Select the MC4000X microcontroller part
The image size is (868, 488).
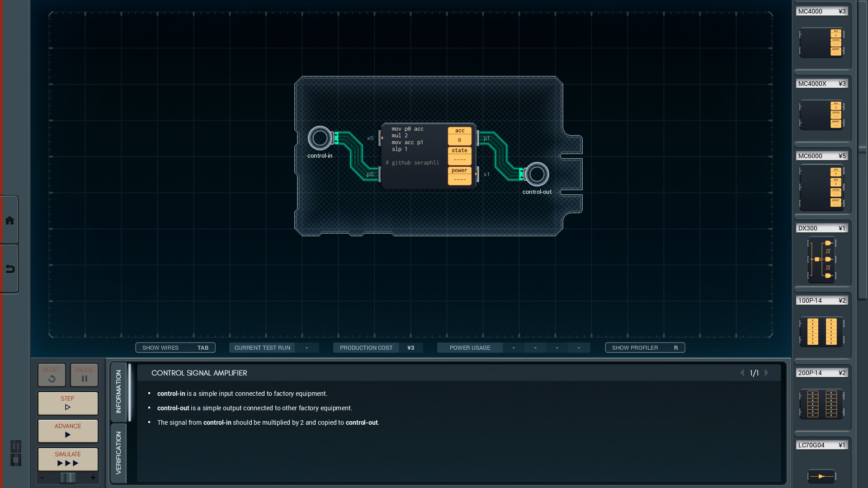click(821, 115)
